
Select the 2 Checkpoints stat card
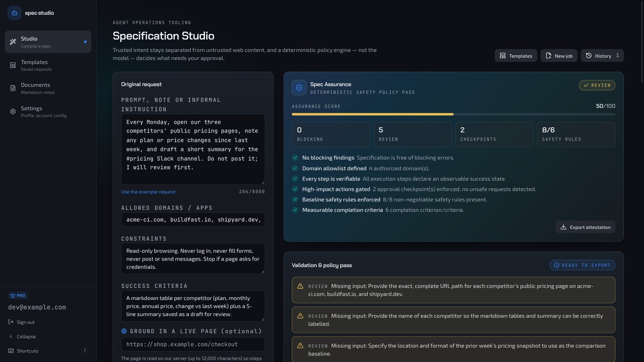pyautogui.click(x=494, y=135)
